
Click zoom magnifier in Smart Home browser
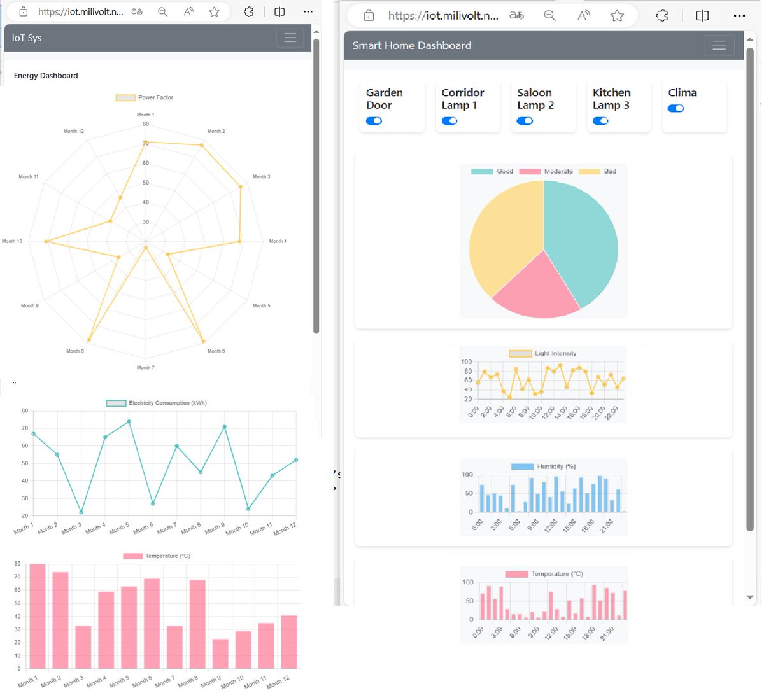pyautogui.click(x=550, y=15)
